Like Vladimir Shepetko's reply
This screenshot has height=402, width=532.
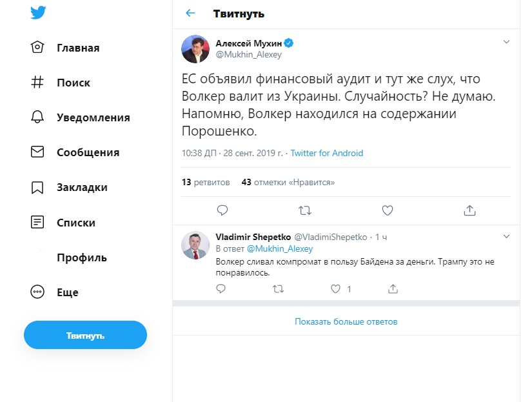click(335, 289)
